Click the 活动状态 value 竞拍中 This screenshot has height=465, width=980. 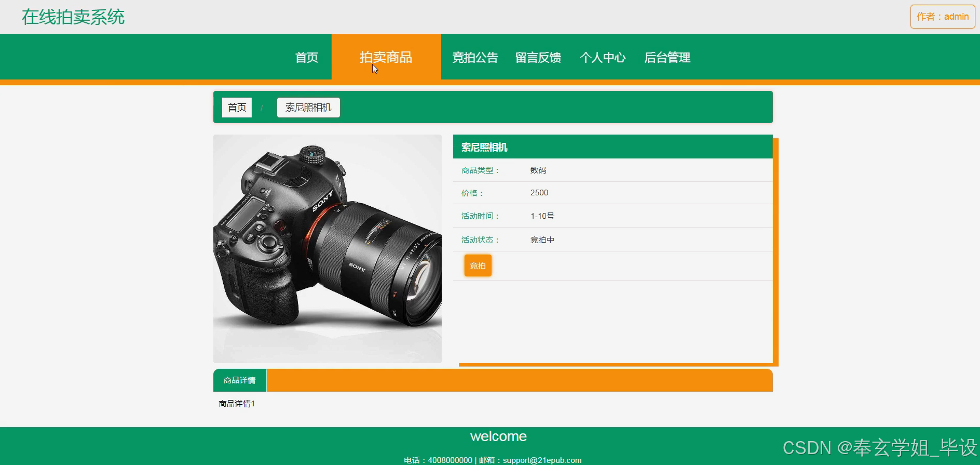coord(542,240)
